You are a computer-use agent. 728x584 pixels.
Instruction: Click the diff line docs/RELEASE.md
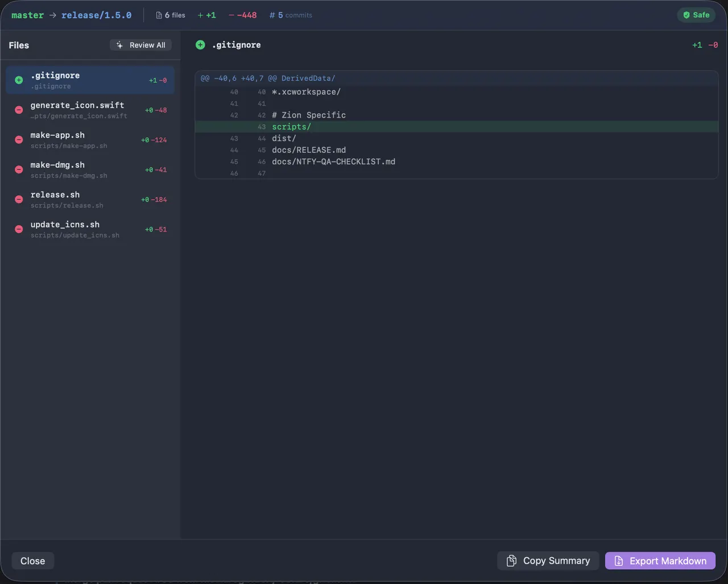coord(457,150)
